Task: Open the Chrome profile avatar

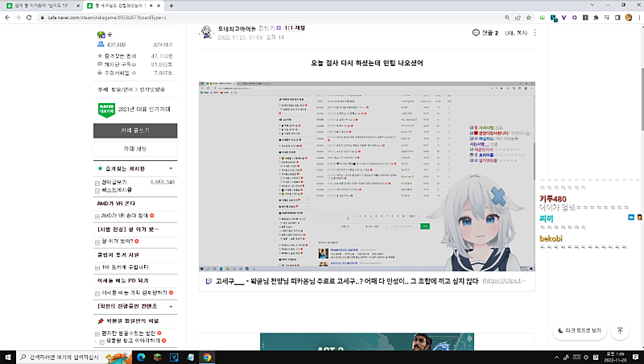Action: point(629,18)
